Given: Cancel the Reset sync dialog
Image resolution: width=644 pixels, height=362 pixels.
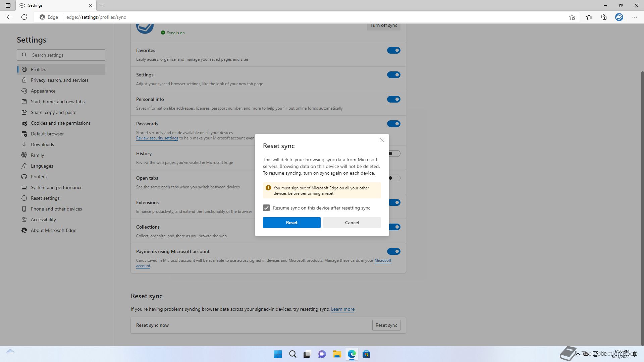Looking at the screenshot, I should coord(352,223).
